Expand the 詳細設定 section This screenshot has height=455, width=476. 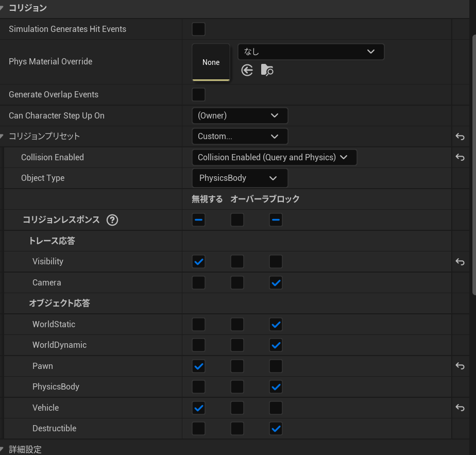(2, 449)
